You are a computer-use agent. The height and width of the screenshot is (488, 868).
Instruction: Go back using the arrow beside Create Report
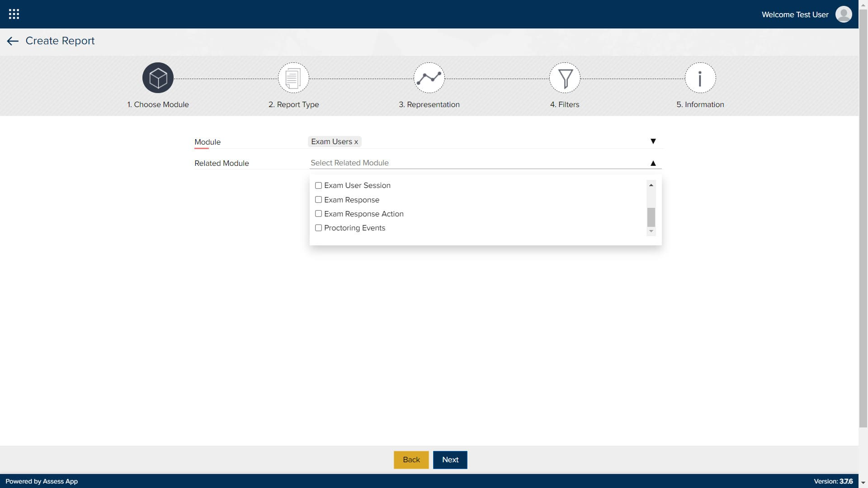[x=13, y=41]
